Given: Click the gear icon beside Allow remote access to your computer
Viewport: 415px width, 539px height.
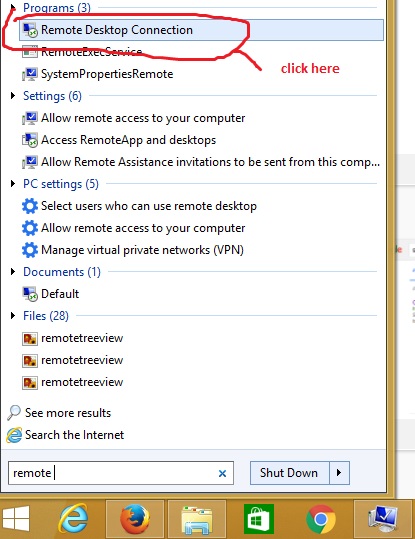Looking at the screenshot, I should [x=30, y=228].
